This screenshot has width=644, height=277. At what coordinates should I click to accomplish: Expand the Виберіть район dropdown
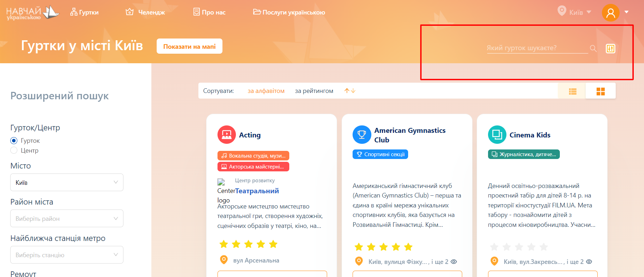[x=67, y=218]
